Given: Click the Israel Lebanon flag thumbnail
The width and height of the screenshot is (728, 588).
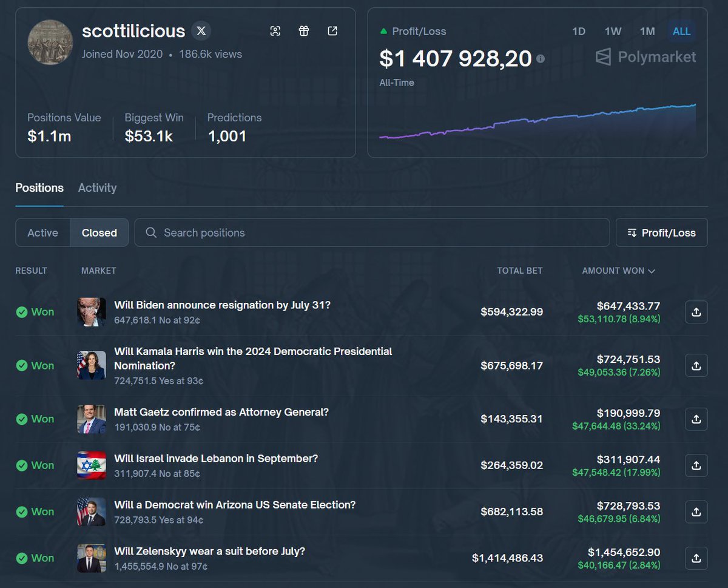Looking at the screenshot, I should point(92,465).
